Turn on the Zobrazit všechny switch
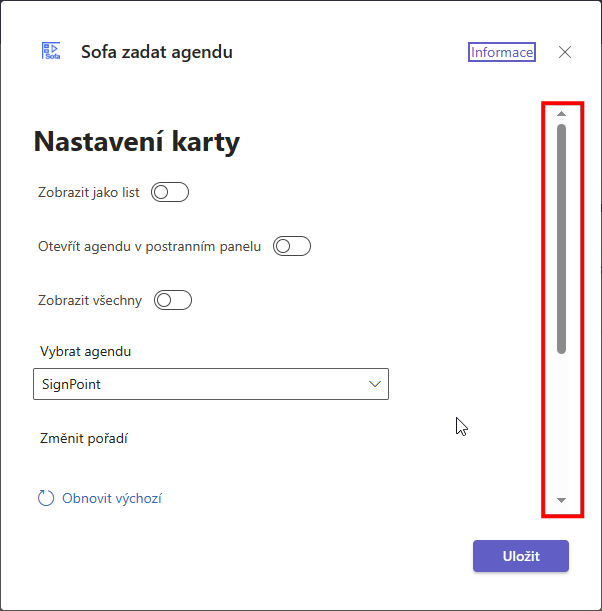Image resolution: width=602 pixels, height=611 pixels. [173, 300]
